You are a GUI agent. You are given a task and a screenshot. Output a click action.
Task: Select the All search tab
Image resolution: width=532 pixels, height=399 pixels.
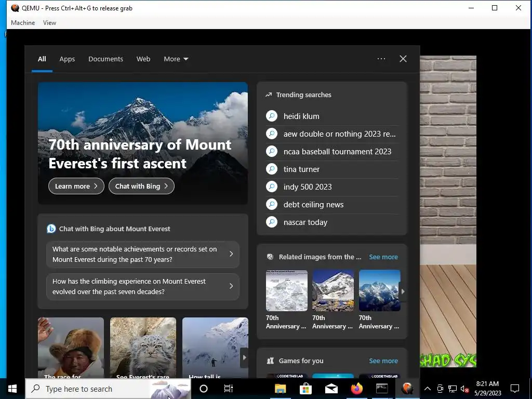click(42, 59)
